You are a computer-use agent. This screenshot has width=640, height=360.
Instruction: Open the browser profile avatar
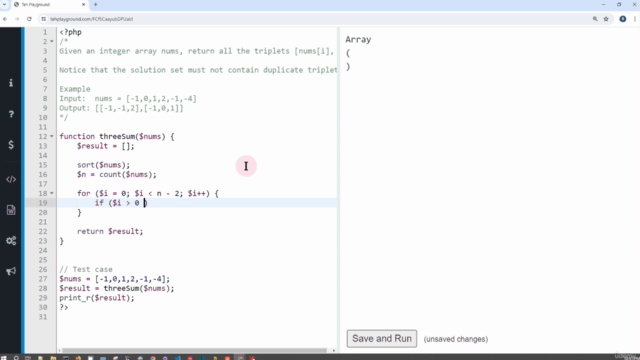pyautogui.click(x=622, y=19)
